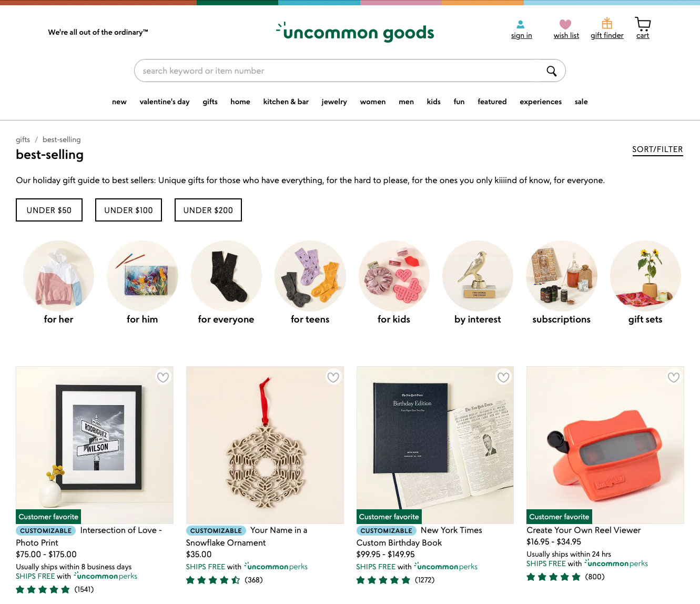This screenshot has height=604, width=700.
Task: Browse the for teens socks category
Action: [310, 283]
